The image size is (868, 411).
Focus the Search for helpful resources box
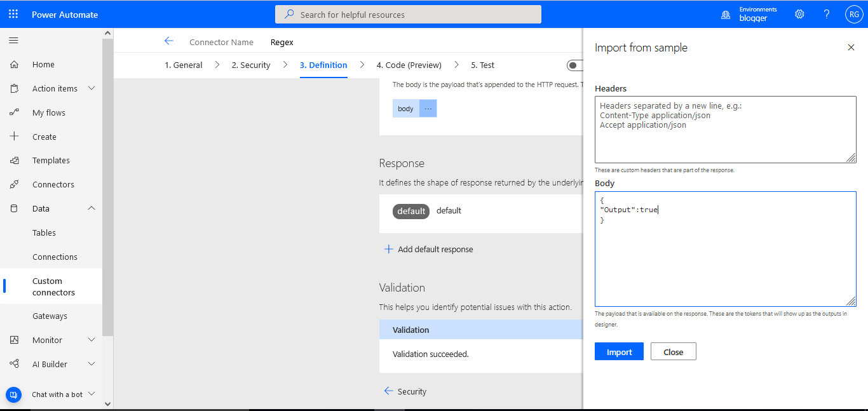[x=408, y=14]
